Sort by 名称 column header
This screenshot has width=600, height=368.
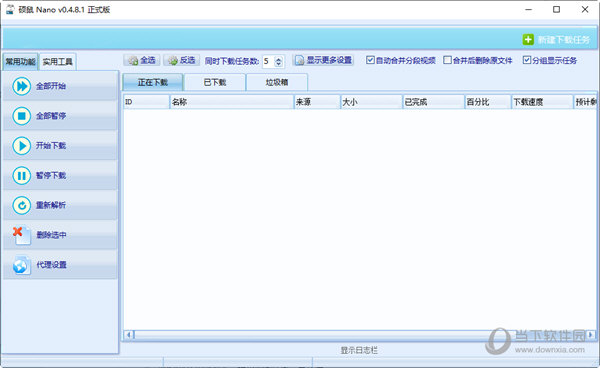point(232,102)
